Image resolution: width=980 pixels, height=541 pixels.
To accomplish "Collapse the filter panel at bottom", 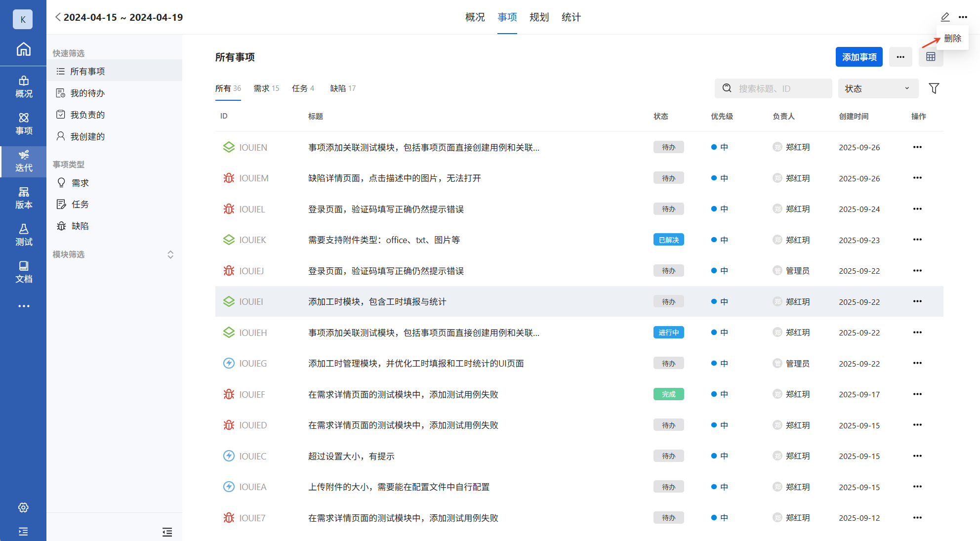I will tap(167, 532).
